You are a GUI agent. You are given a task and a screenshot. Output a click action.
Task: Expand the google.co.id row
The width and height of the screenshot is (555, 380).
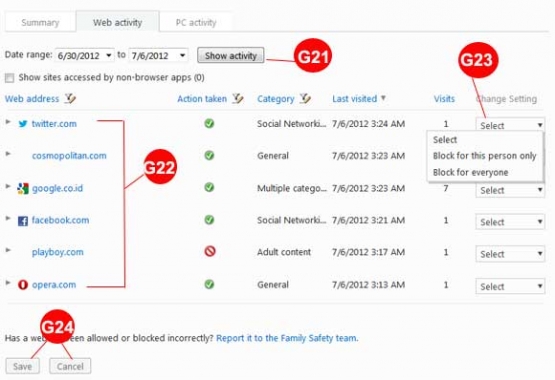8,186
